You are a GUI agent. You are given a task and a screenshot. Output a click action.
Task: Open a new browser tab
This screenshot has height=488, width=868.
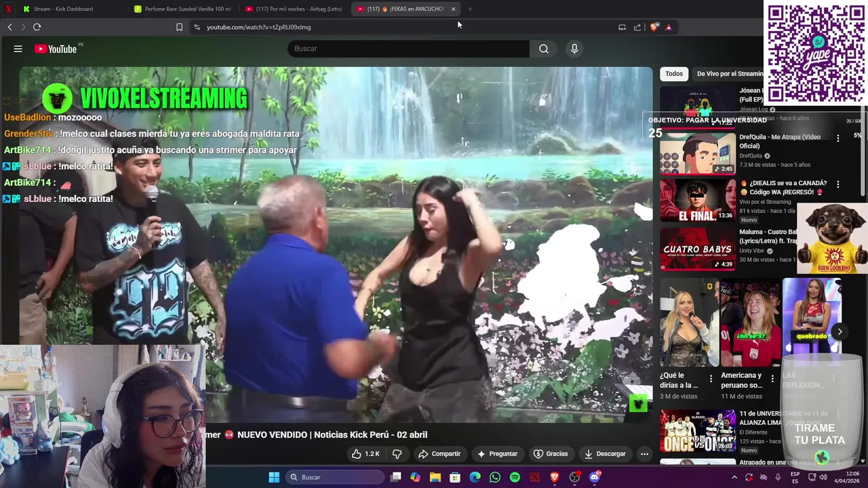(470, 9)
